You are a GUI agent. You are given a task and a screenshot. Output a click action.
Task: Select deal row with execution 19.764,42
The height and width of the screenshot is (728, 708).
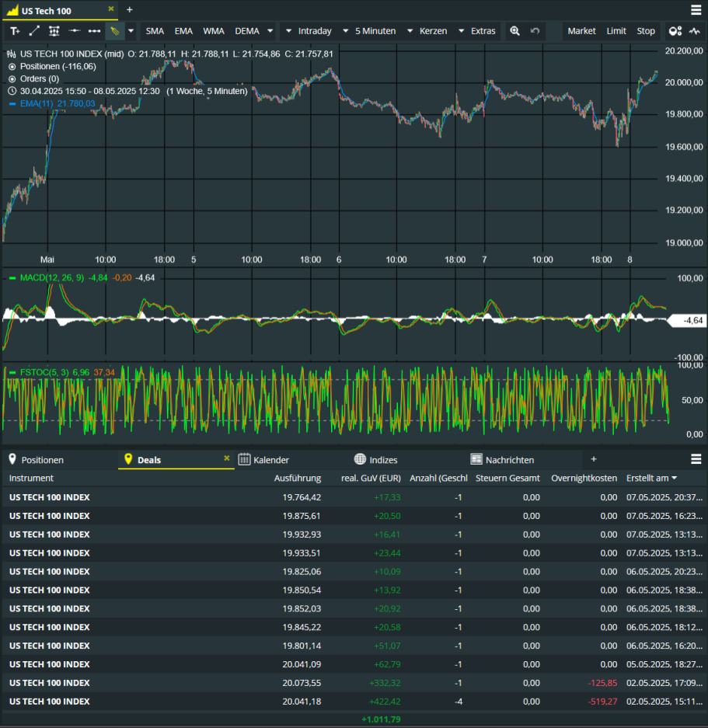(x=354, y=497)
